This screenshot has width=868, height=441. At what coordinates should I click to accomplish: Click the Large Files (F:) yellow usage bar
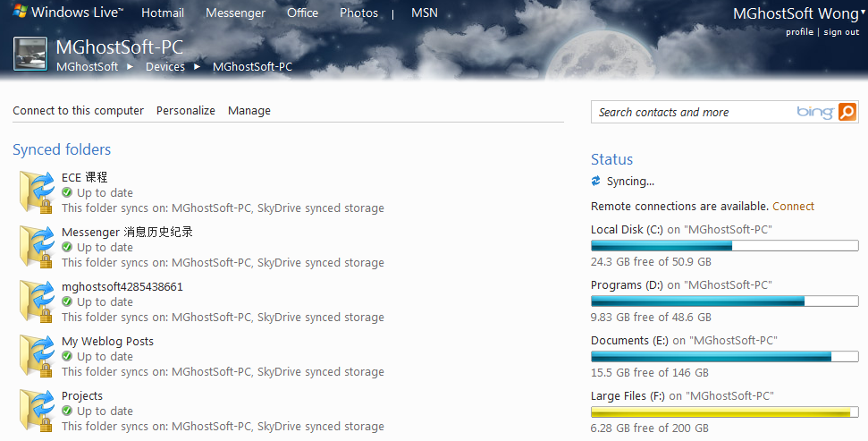pos(721,412)
